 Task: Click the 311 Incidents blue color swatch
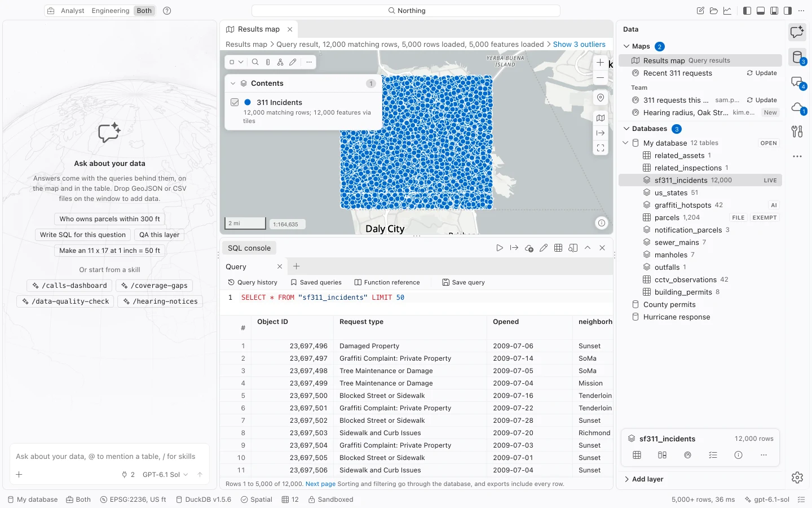point(248,102)
